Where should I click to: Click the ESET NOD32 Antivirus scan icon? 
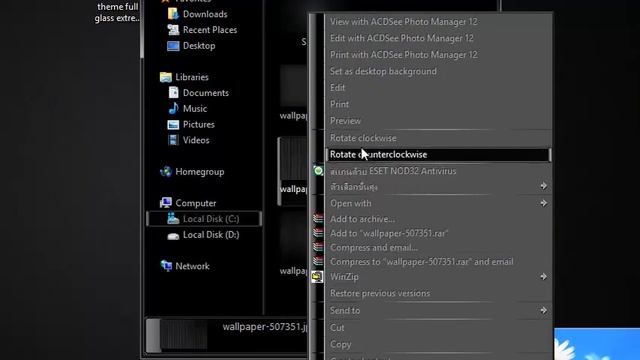318,171
